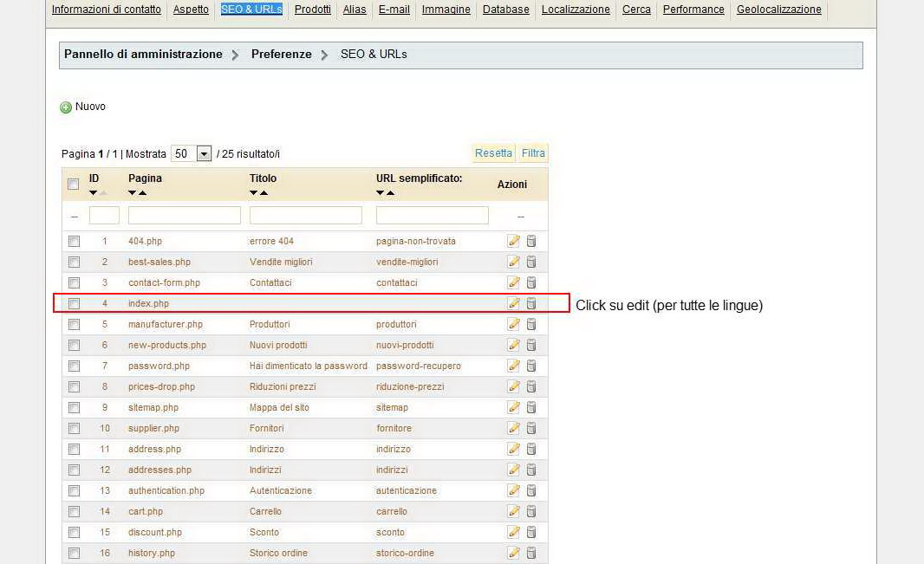Click the green Nuovo plus icon

(65, 107)
